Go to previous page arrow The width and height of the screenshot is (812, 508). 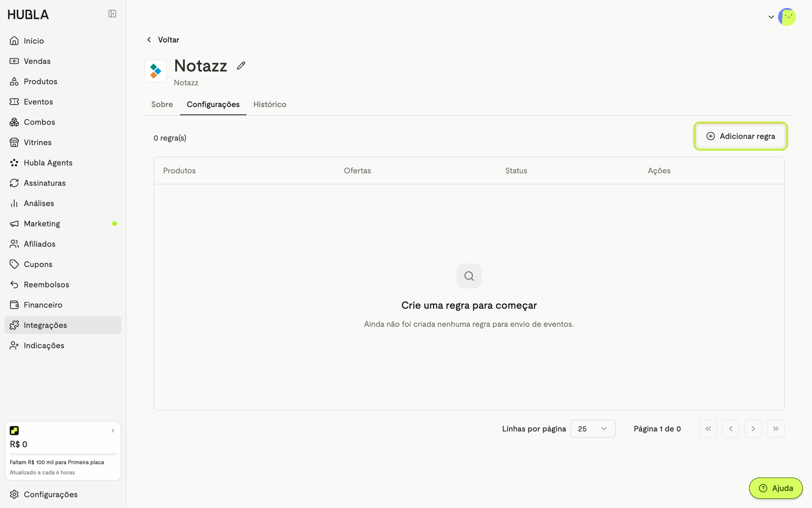(731, 429)
